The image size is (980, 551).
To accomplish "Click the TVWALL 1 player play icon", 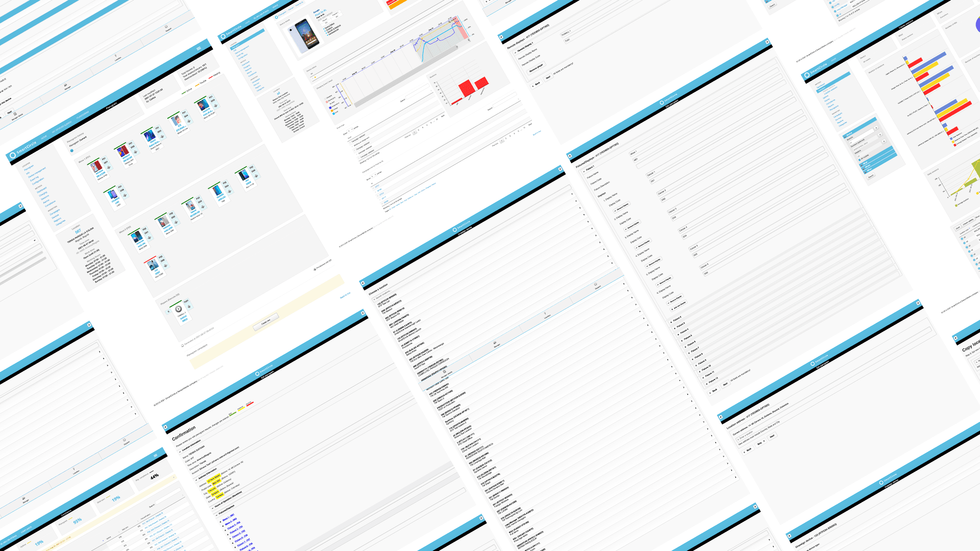I will 178,309.
